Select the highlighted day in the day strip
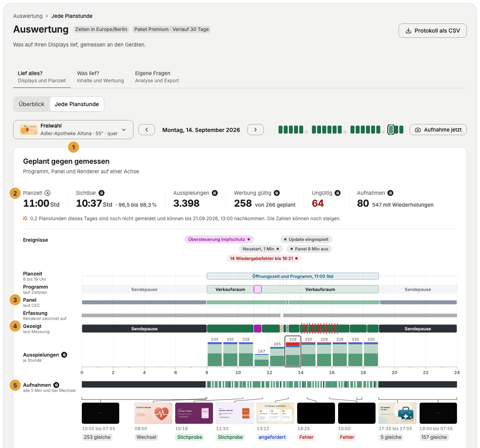 point(391,130)
